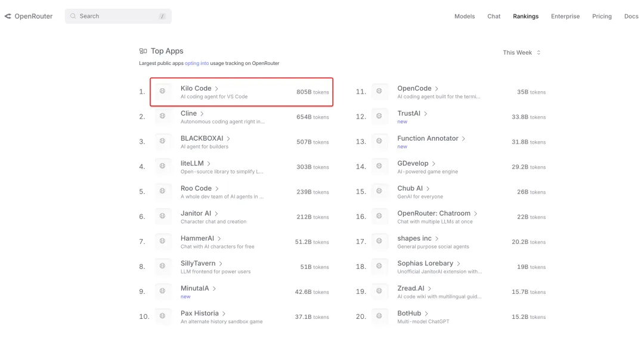Click the search magnifier icon
The height and width of the screenshot is (357, 644).
tap(73, 16)
